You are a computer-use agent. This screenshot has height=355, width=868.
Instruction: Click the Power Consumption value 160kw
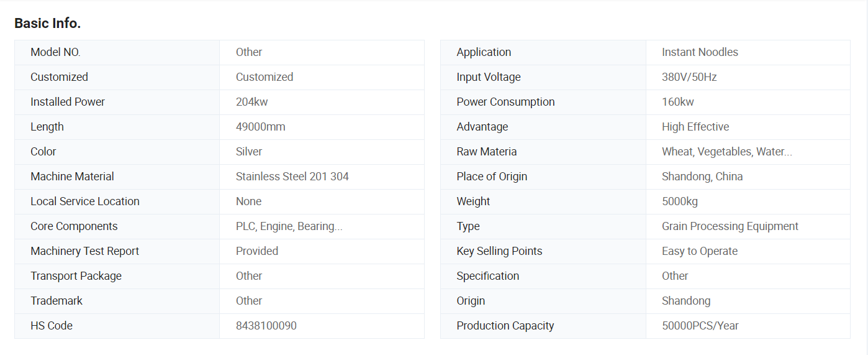[677, 102]
